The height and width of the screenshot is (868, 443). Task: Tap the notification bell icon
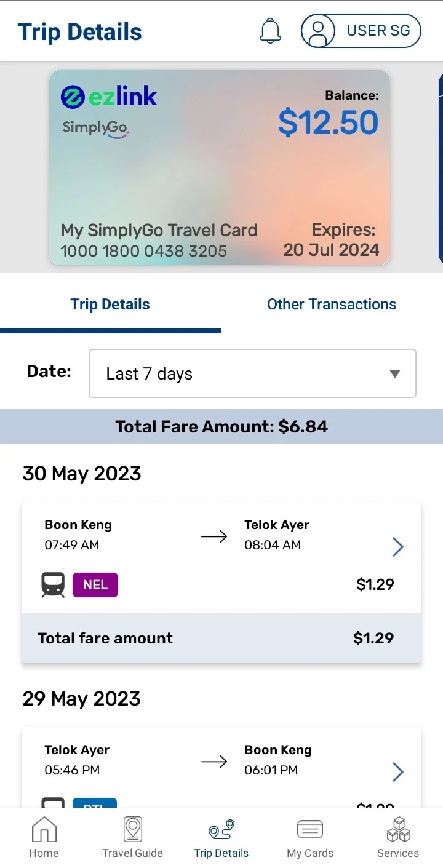click(x=270, y=31)
